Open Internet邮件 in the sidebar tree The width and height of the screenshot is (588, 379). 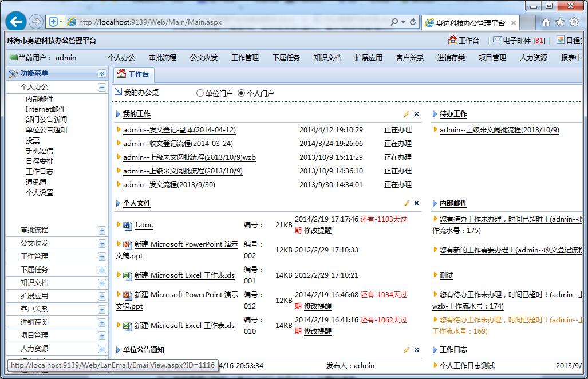pyautogui.click(x=45, y=109)
